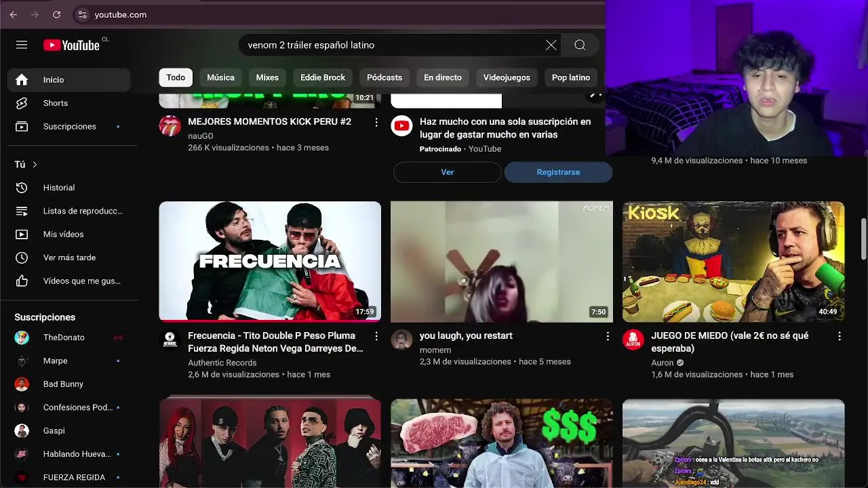Click the YouTube logo

72,45
